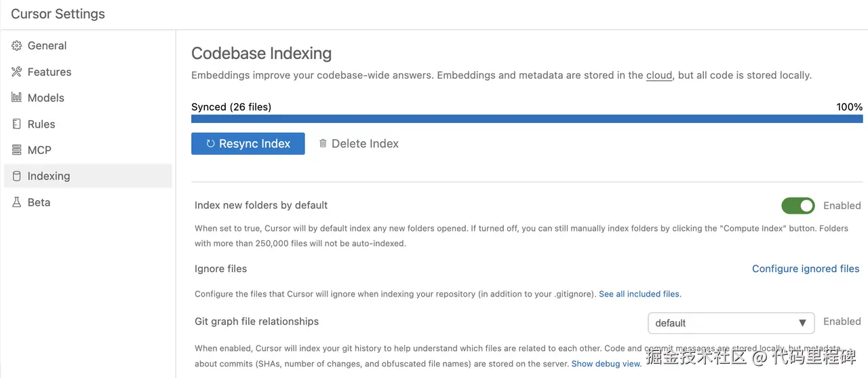Click the Enabled label beside the default dropdown
Viewport: 868px width, 378px height.
pyautogui.click(x=842, y=322)
